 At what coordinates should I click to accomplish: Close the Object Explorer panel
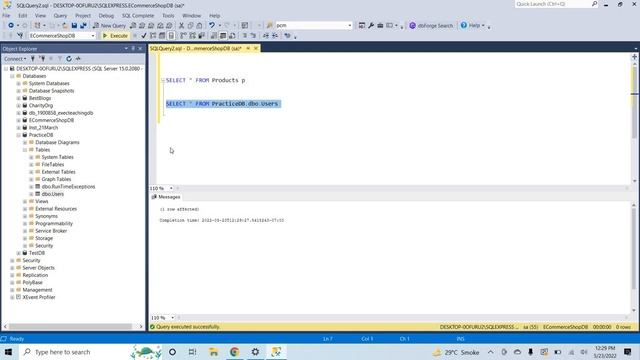pyautogui.click(x=140, y=49)
